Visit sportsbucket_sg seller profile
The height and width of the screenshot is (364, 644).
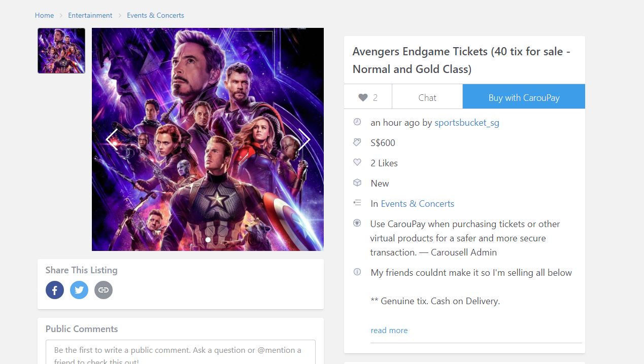(467, 123)
